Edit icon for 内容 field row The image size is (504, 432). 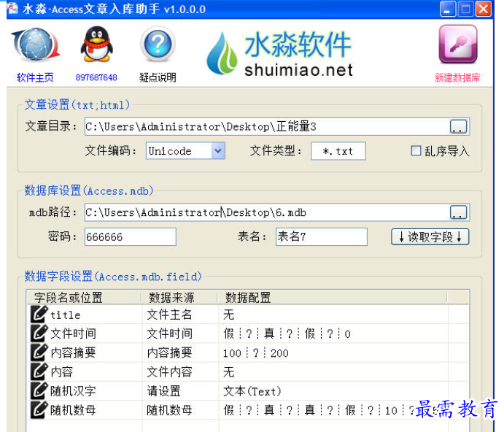point(39,371)
